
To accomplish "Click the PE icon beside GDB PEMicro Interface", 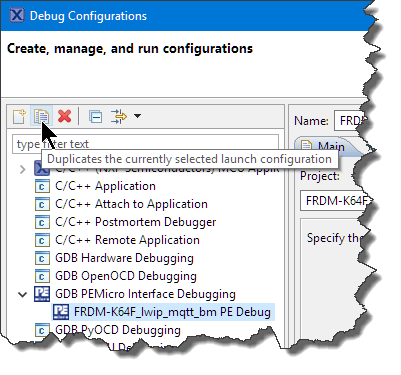I will coord(42,294).
